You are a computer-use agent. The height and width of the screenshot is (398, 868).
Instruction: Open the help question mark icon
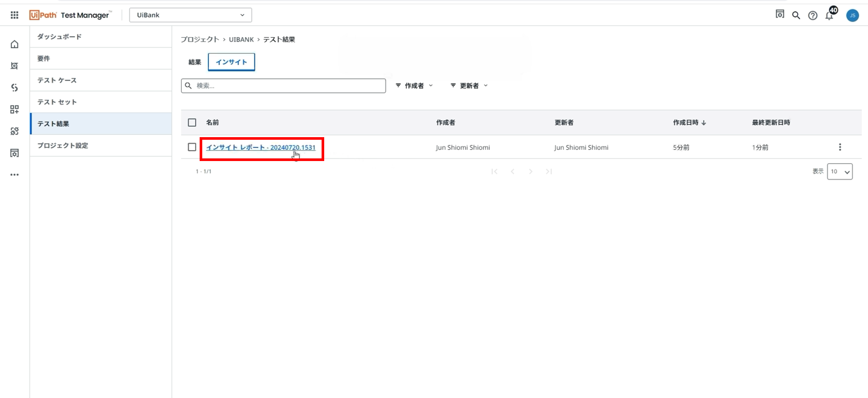point(812,16)
